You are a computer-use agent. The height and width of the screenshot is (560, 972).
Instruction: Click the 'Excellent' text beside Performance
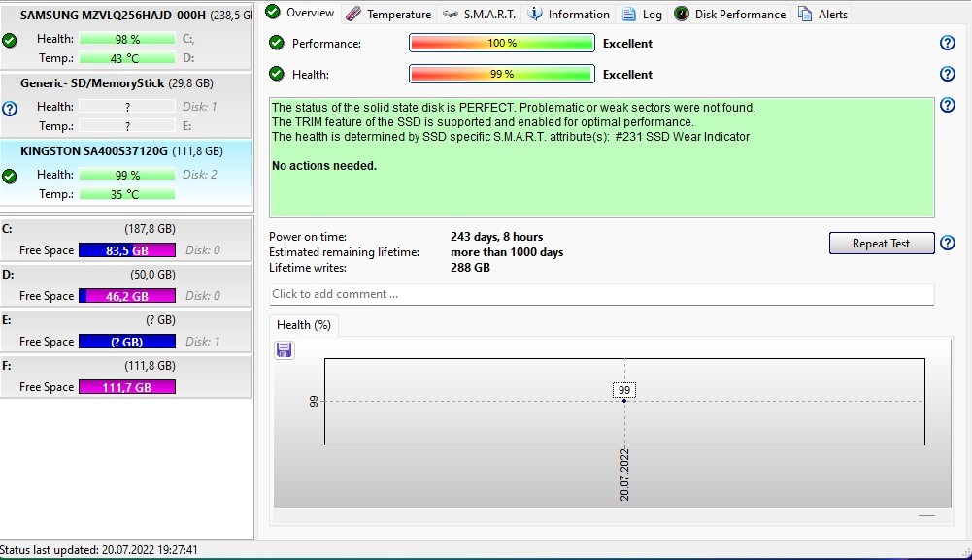coord(627,44)
